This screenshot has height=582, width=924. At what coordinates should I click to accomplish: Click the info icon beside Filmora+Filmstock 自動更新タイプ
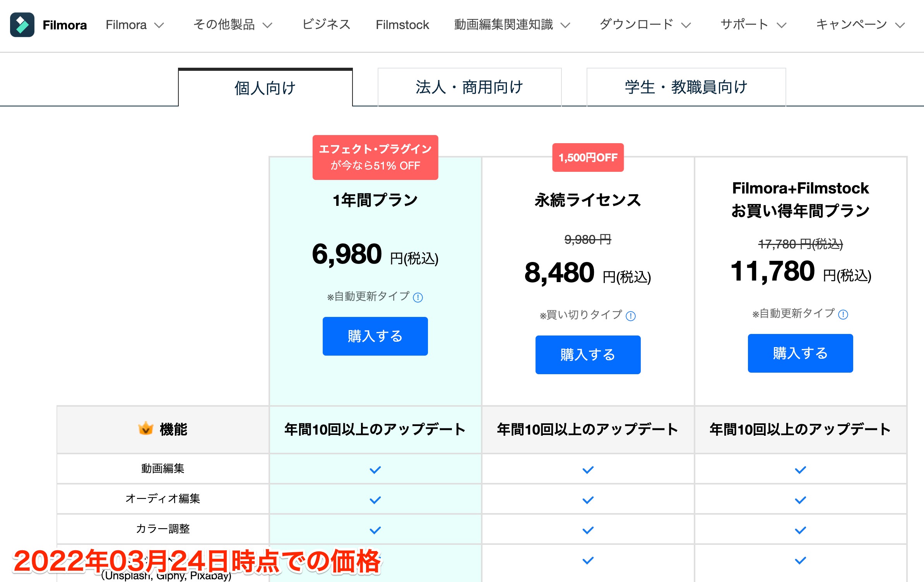click(x=843, y=314)
